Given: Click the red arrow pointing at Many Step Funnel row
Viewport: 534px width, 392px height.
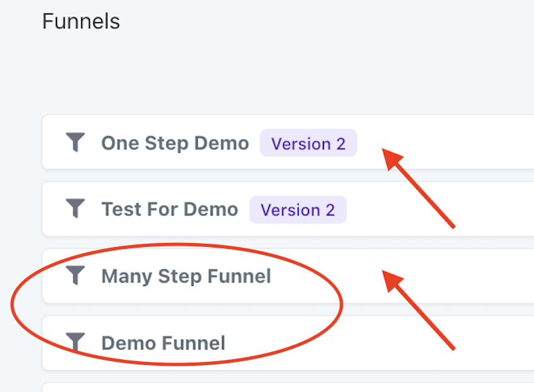Looking at the screenshot, I should click(x=423, y=313).
